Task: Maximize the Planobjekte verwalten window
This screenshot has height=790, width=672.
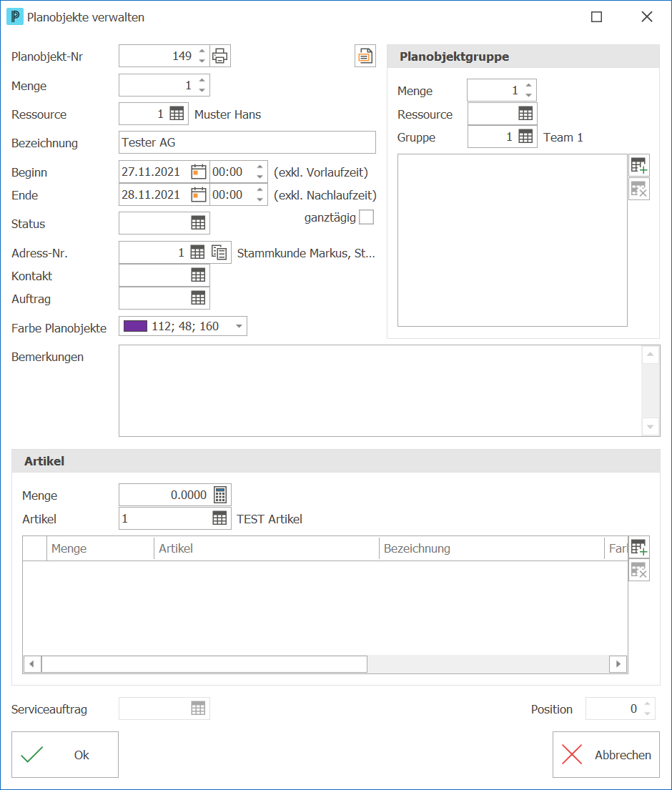Action: [596, 17]
